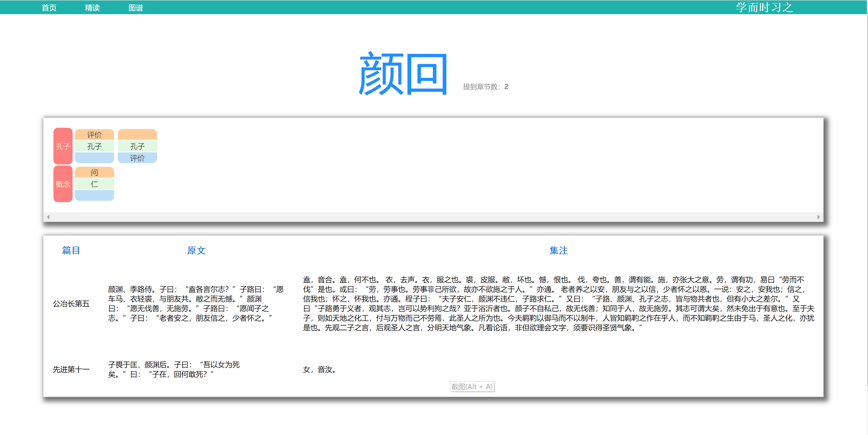Viewport: 868px width, 435px height.
Task: Open the 先进第十一 chapter entry
Action: click(x=71, y=369)
